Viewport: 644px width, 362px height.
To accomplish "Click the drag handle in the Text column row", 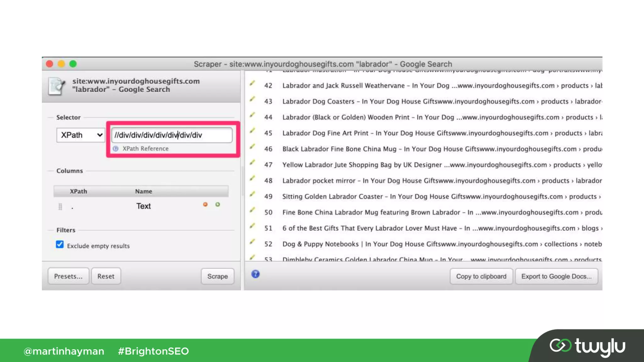I will [60, 206].
